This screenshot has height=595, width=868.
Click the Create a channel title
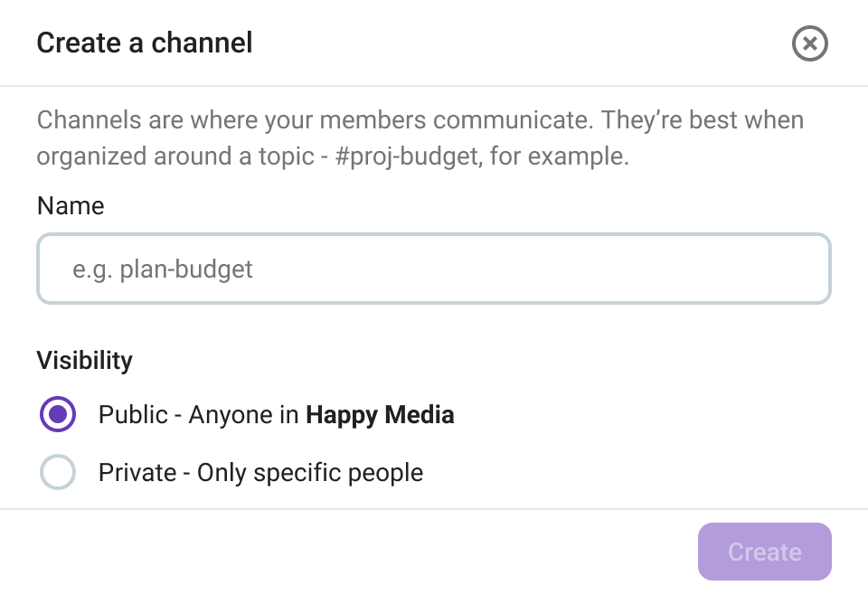click(144, 42)
